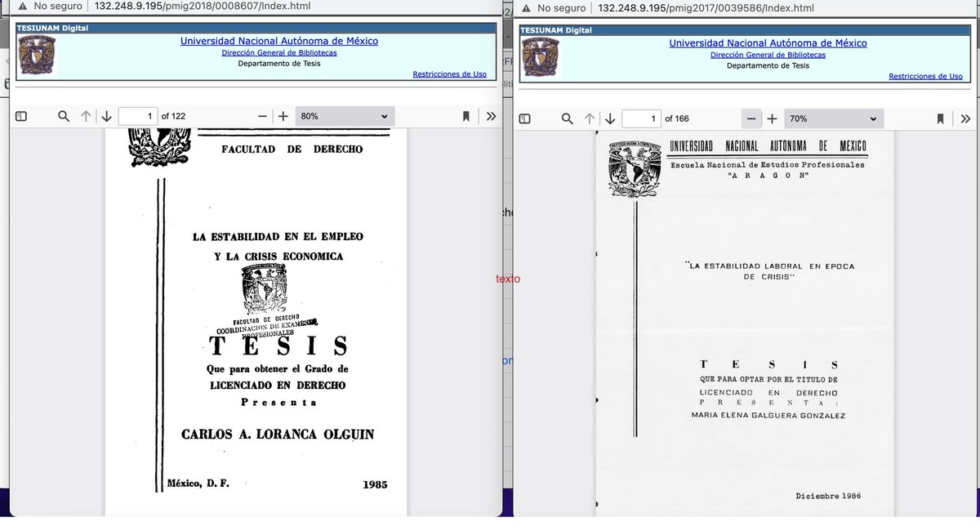Click 'LA ESTABILIDAD LABORAL EN EPOCA' title
Image resolution: width=980 pixels, height=531 pixels.
coord(769,266)
